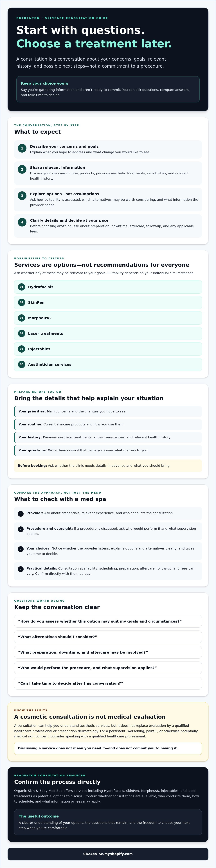Click the checkmark beside Practical details

point(21,569)
